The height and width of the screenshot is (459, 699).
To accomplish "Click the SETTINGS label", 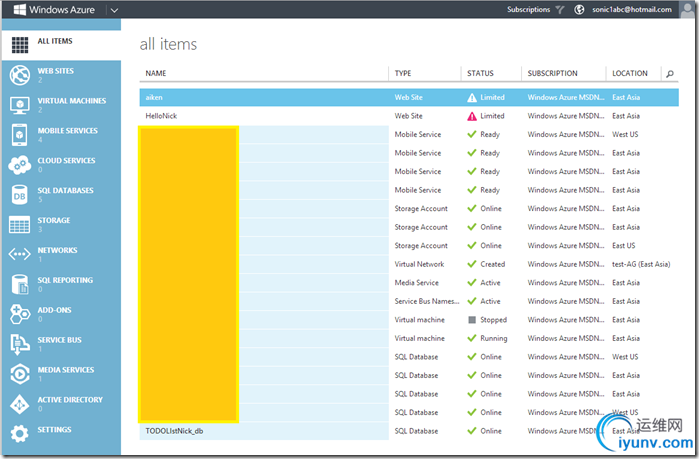I will point(54,430).
